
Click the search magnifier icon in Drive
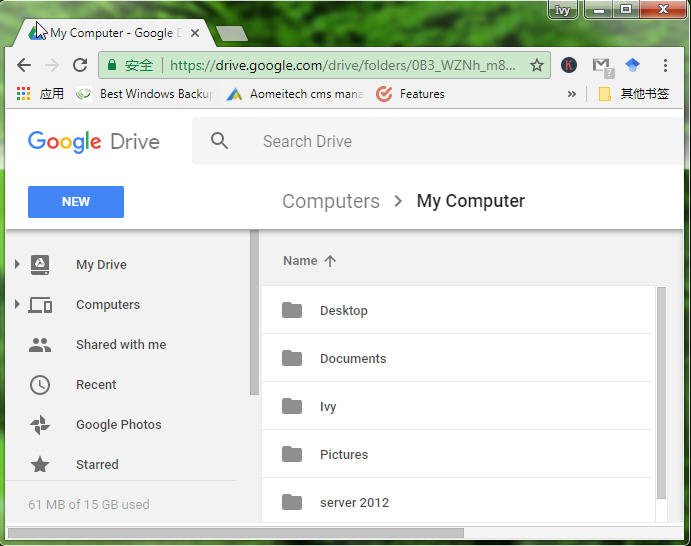(219, 141)
